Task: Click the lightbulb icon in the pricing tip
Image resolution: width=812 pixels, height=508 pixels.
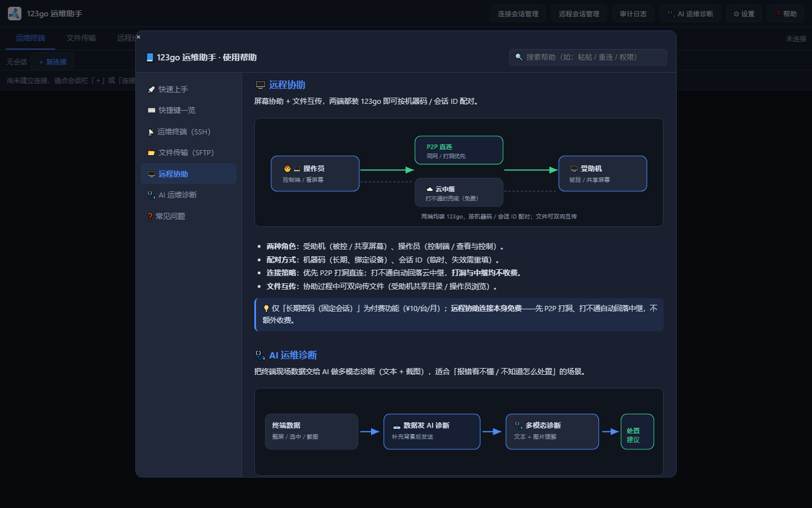Action: (x=266, y=308)
